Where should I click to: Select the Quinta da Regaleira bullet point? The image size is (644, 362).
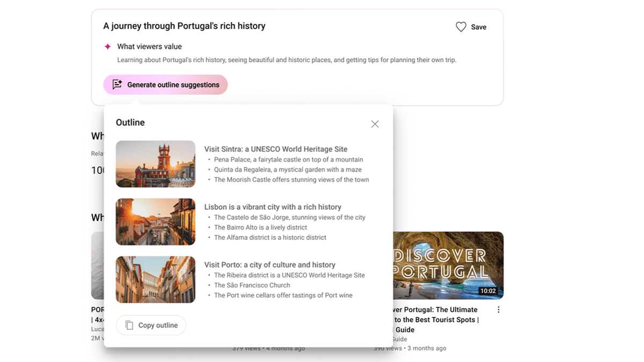(288, 169)
